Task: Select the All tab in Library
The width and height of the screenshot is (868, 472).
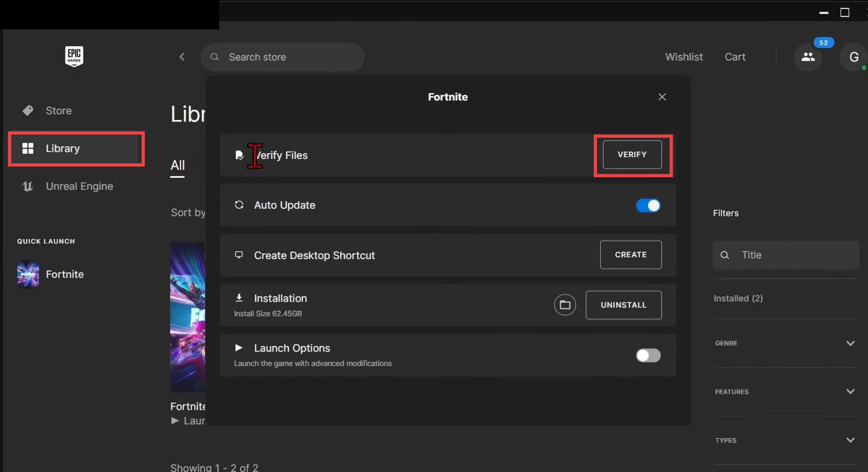Action: pos(177,165)
